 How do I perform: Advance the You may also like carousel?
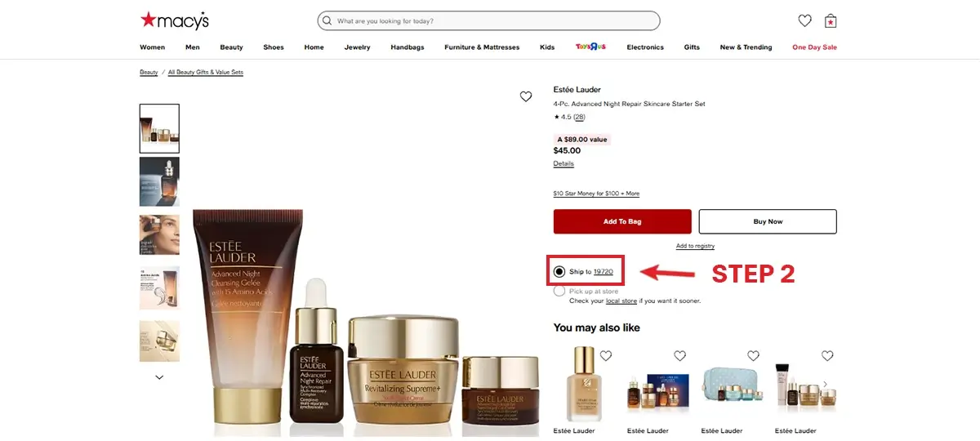[x=825, y=384]
